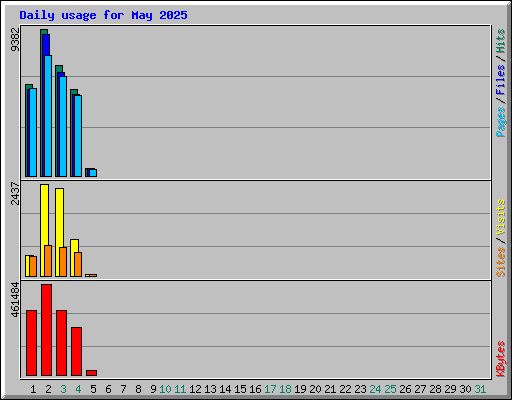Viewport: 512px width, 400px height.
Task: Click green weekend day label 24
Action: 375,389
